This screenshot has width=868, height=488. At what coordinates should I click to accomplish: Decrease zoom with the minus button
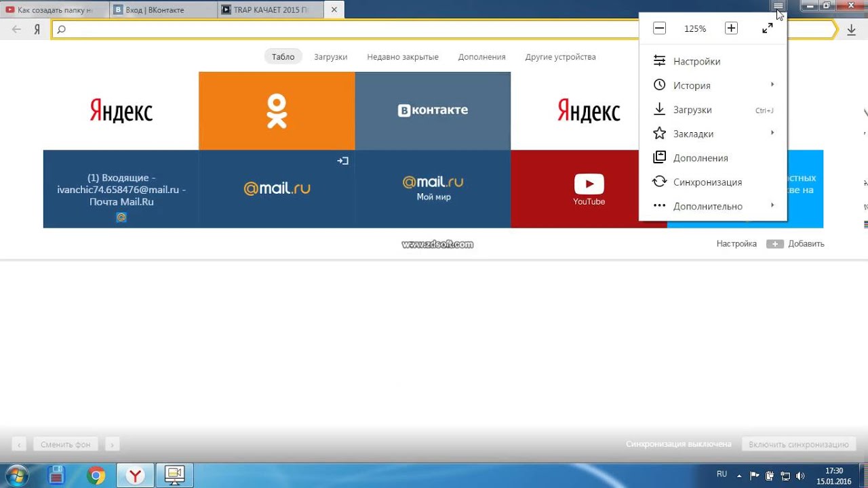(659, 28)
